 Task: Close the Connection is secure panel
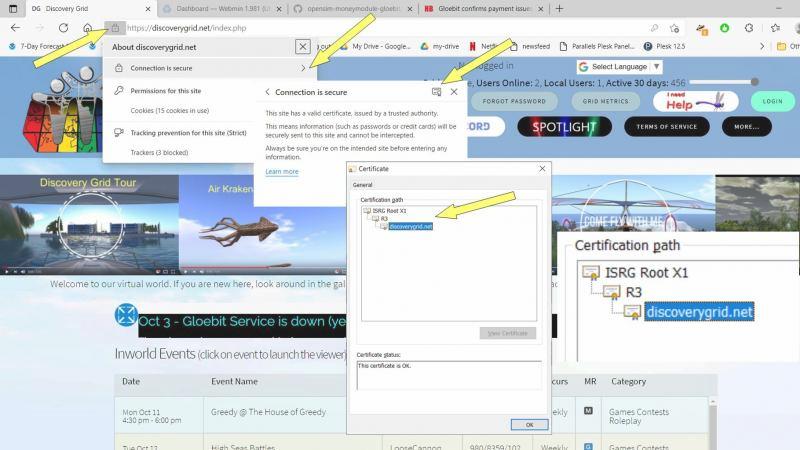[x=454, y=92]
